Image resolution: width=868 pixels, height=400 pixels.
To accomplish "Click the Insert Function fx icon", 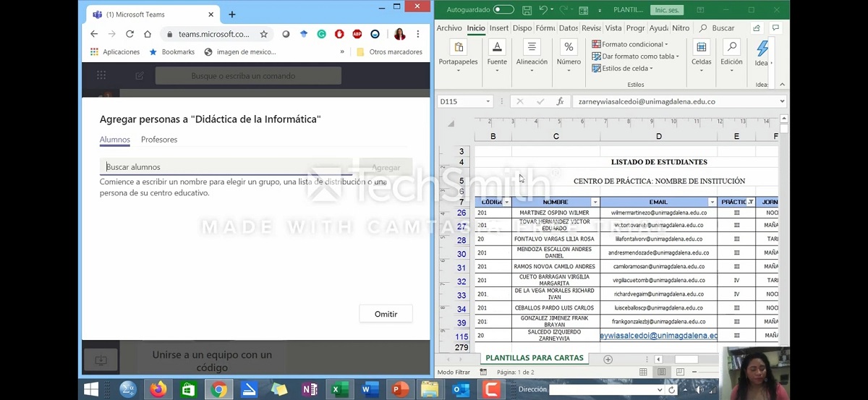I will (x=560, y=101).
